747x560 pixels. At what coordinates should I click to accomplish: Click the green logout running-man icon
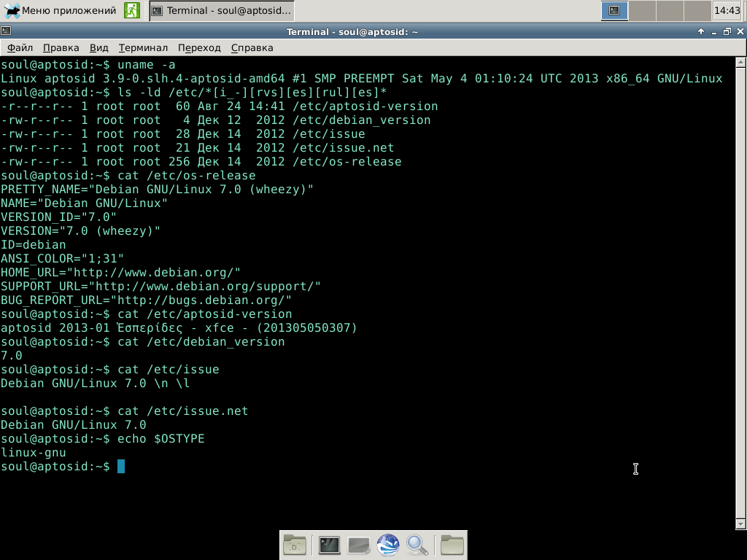(132, 10)
